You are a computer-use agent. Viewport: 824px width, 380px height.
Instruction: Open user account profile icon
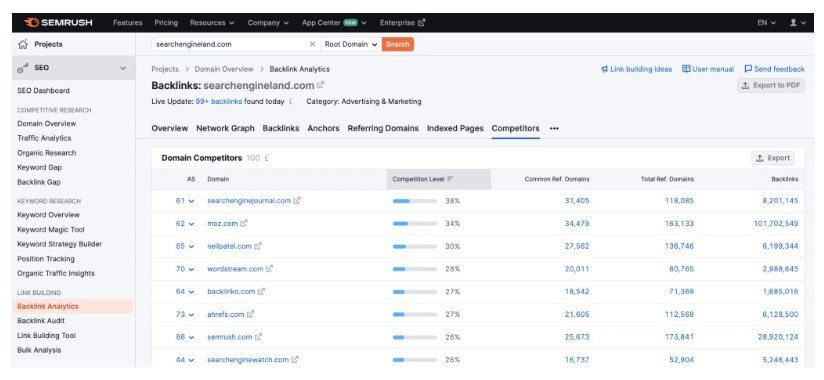pyautogui.click(x=793, y=23)
